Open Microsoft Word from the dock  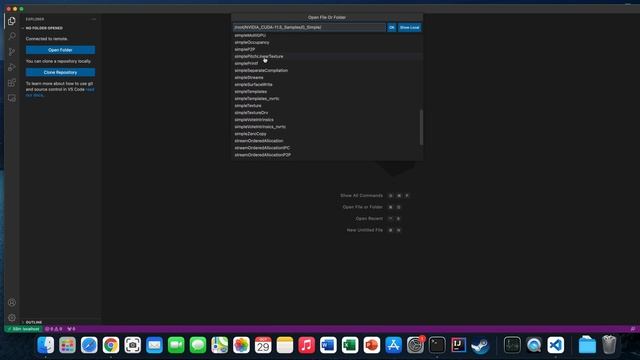click(x=328, y=345)
